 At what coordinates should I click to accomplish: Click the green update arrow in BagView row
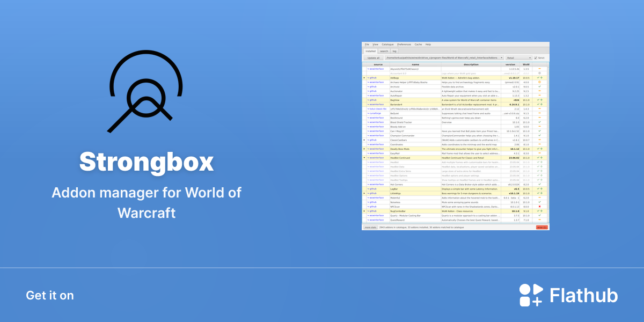[541, 100]
